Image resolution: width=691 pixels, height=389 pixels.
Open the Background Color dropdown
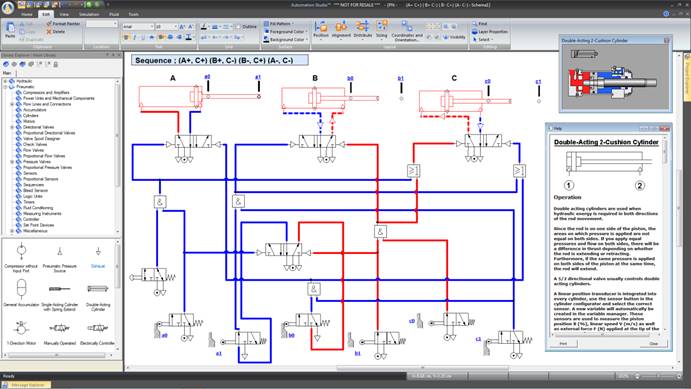click(286, 40)
